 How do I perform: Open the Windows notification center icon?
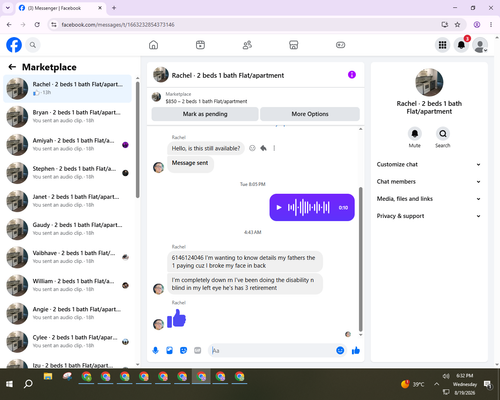(488, 385)
